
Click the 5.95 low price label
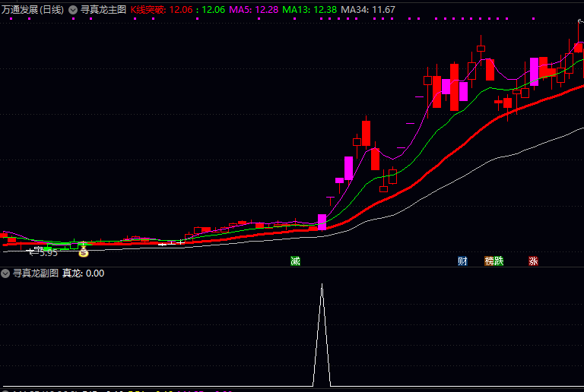[49, 253]
